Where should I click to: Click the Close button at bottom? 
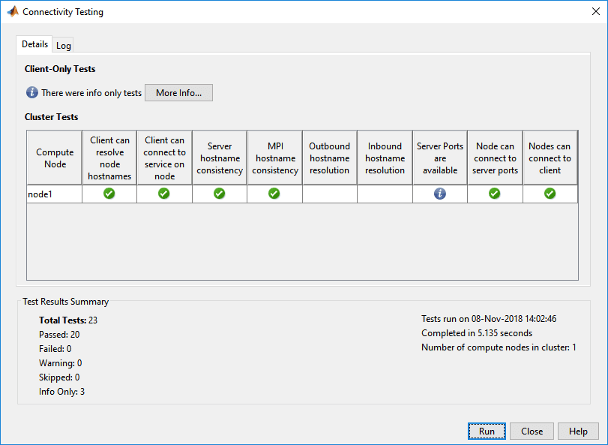click(x=532, y=430)
